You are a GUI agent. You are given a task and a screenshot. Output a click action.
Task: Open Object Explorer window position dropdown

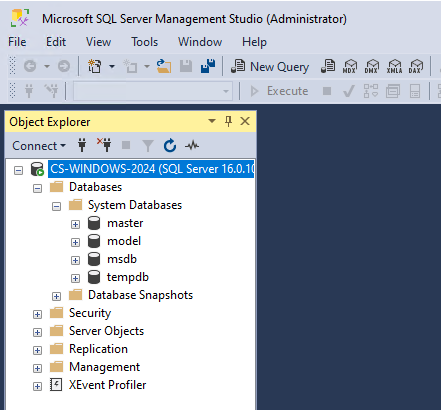pos(212,121)
